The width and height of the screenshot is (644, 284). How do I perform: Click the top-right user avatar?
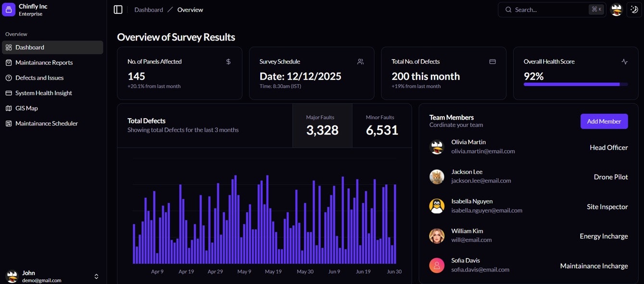coord(617,10)
